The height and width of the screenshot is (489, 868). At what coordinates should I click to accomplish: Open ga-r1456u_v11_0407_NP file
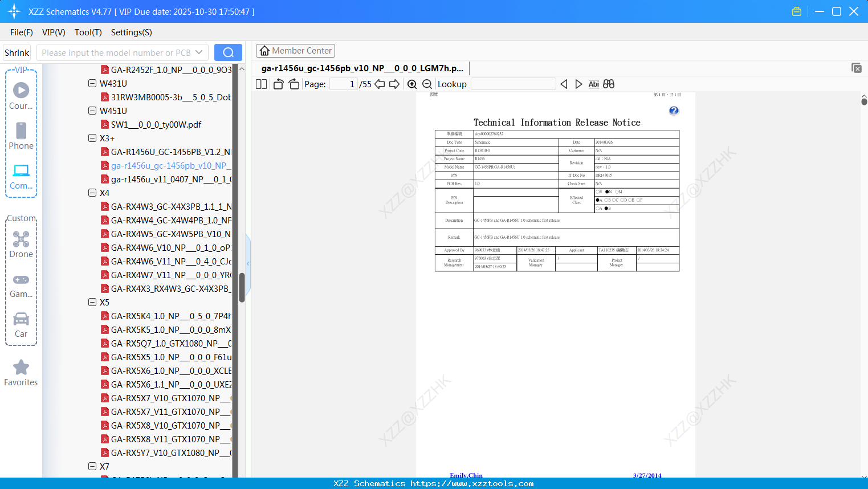[x=171, y=179]
